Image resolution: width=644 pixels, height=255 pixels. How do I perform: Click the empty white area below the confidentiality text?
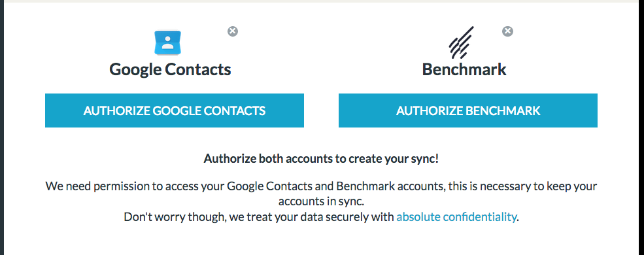tap(322, 240)
